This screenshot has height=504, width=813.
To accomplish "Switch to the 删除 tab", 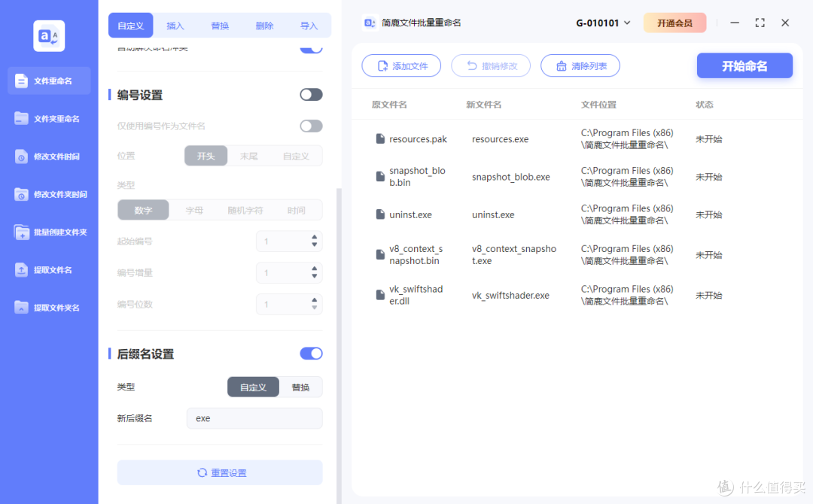I will tap(264, 26).
